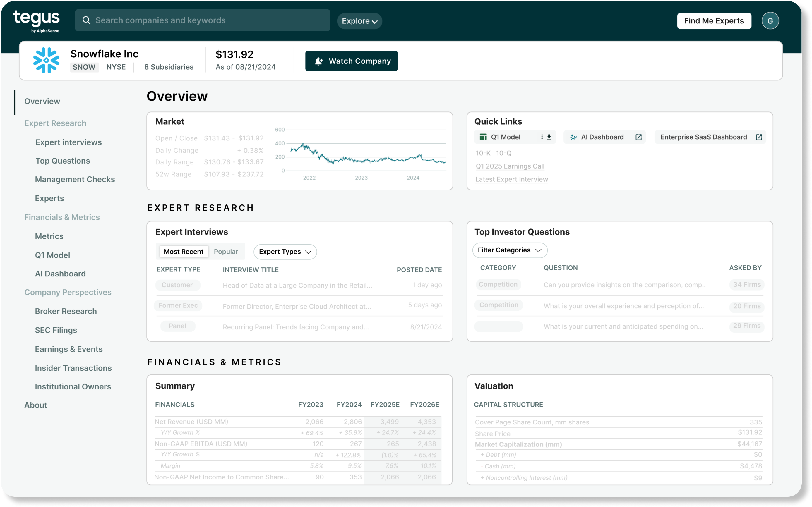Open Top Questions in sidebar

coord(63,161)
